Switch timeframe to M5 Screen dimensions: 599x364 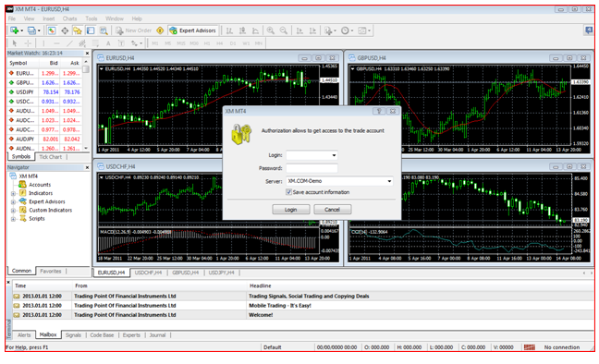pos(167,43)
